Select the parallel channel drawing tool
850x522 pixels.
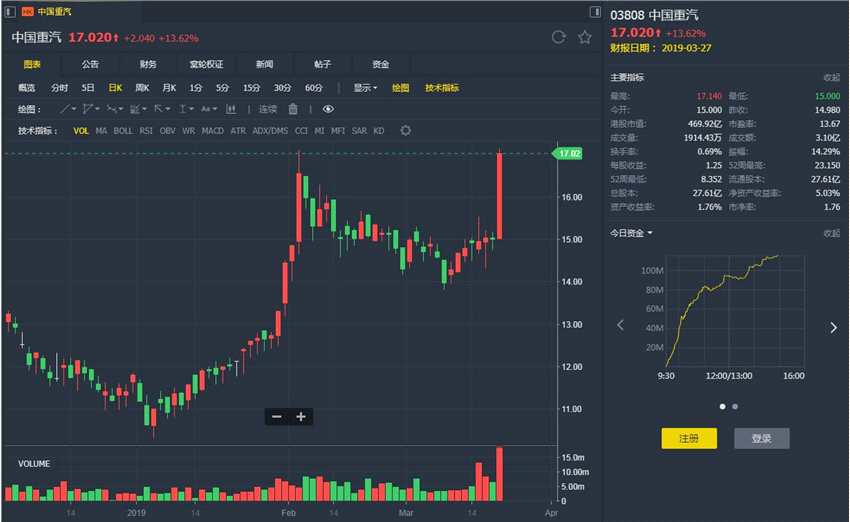coord(87,109)
